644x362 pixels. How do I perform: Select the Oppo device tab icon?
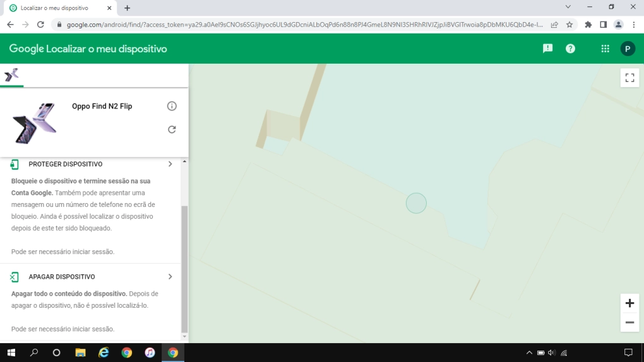tap(11, 75)
